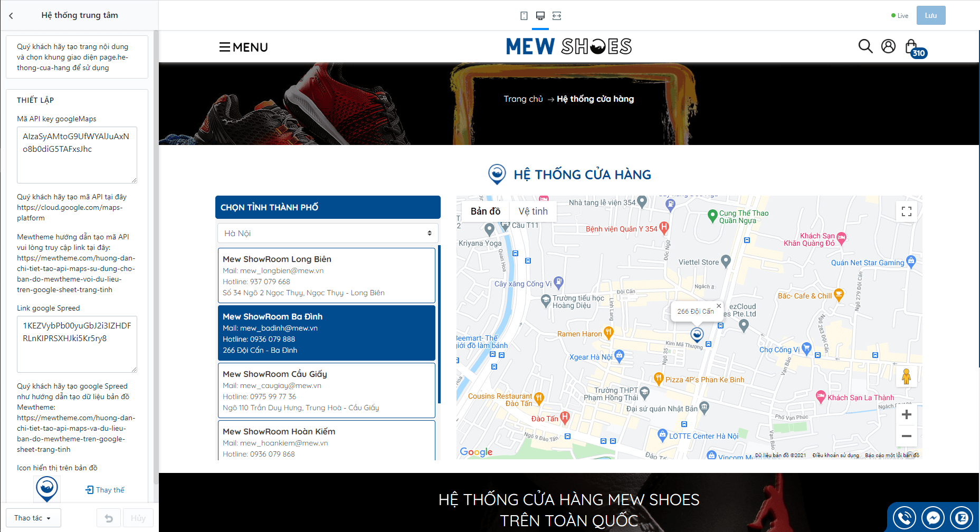
Task: Click the map icon thumbnail in settings
Action: click(x=47, y=489)
